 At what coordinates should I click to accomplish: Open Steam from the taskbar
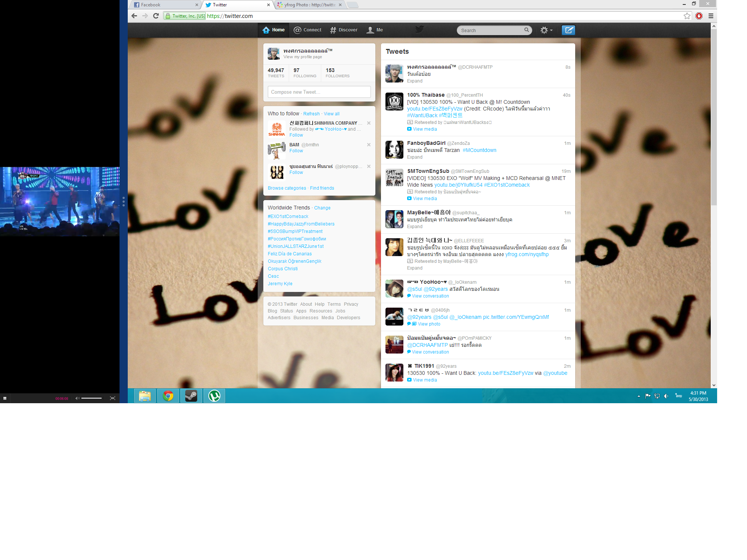pyautogui.click(x=191, y=396)
